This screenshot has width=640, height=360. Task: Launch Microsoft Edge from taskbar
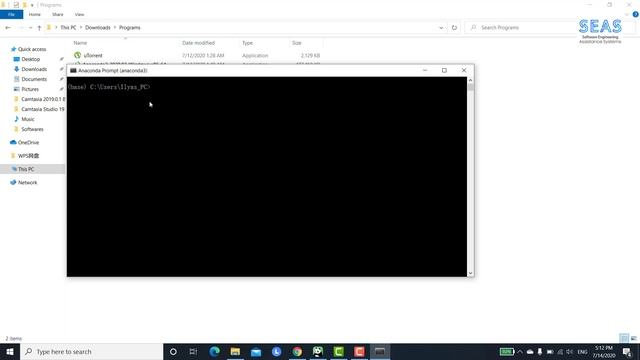[x=214, y=351]
